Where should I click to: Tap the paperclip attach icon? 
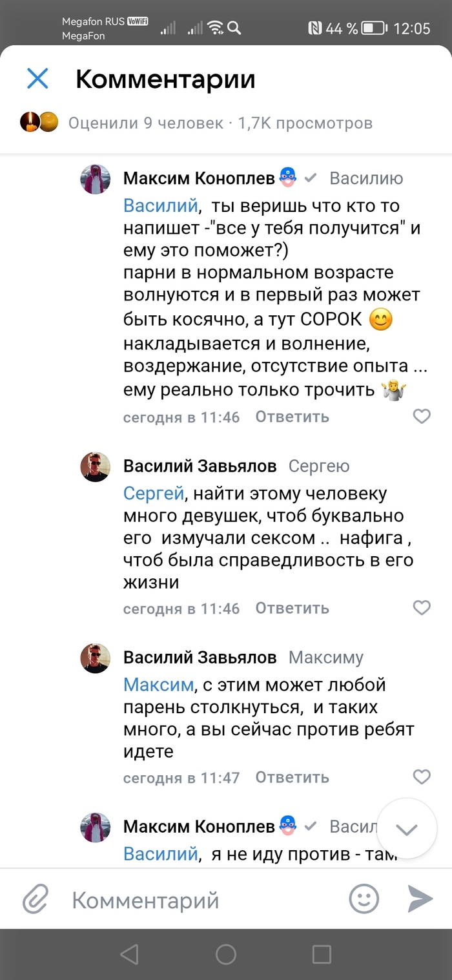pos(36,899)
